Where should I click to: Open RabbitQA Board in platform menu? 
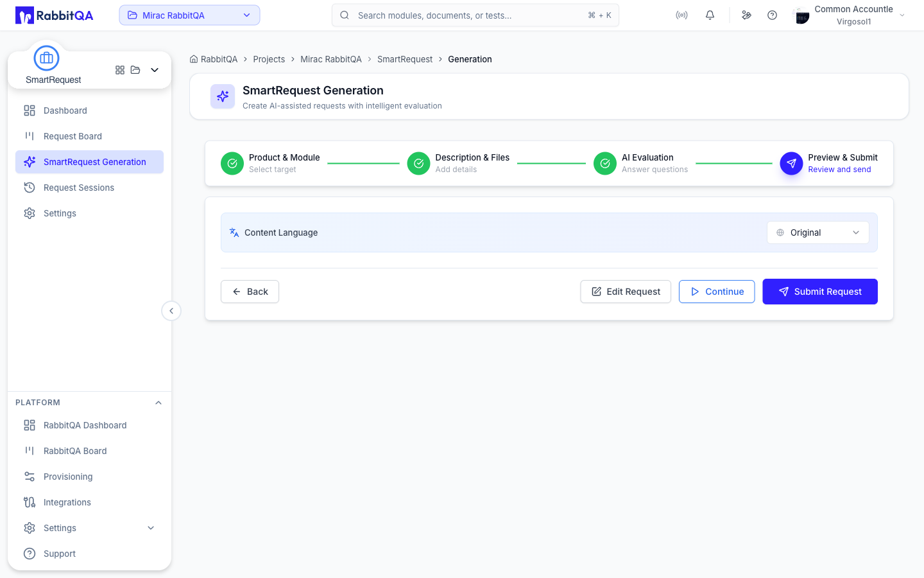[89, 451]
